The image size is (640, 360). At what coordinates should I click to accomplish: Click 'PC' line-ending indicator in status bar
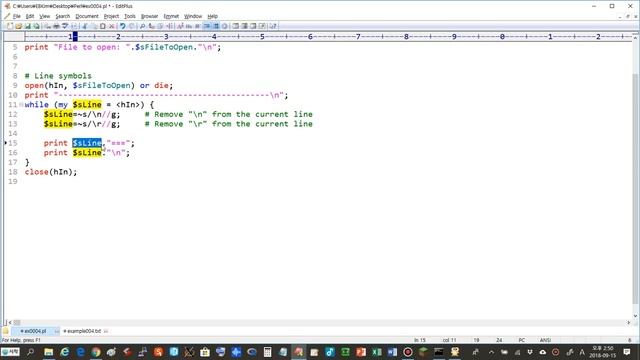click(522, 340)
